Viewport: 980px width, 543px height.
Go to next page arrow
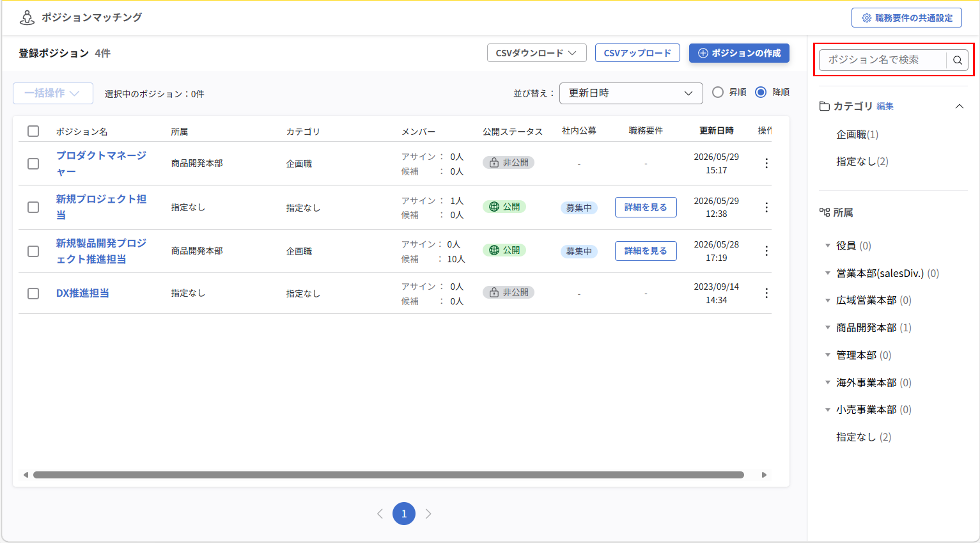[x=428, y=514]
